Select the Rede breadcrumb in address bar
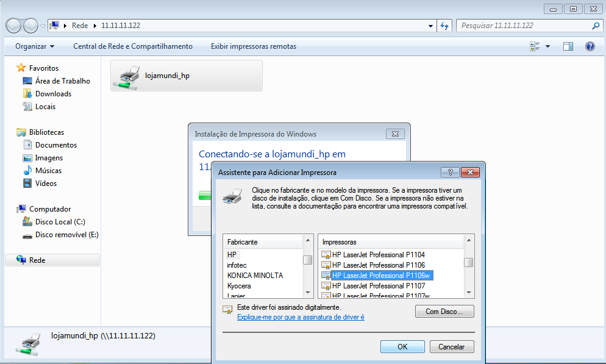The width and height of the screenshot is (606, 364). 80,26
